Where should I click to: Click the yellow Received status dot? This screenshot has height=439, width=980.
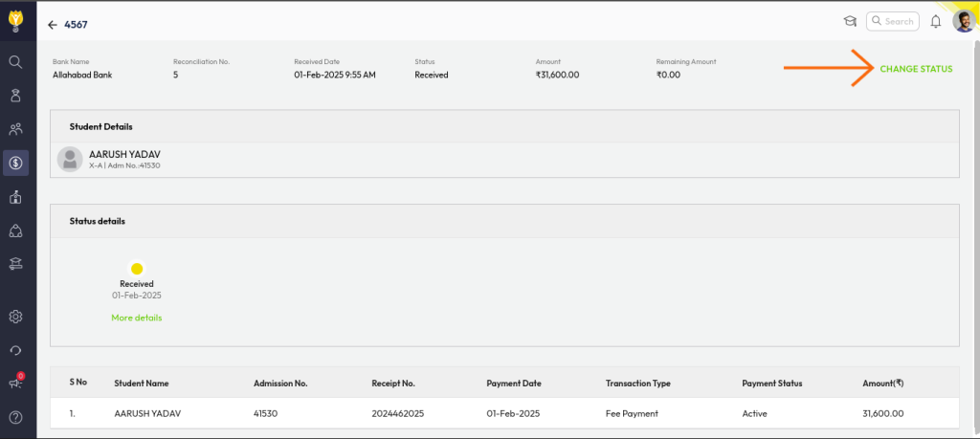point(137,269)
